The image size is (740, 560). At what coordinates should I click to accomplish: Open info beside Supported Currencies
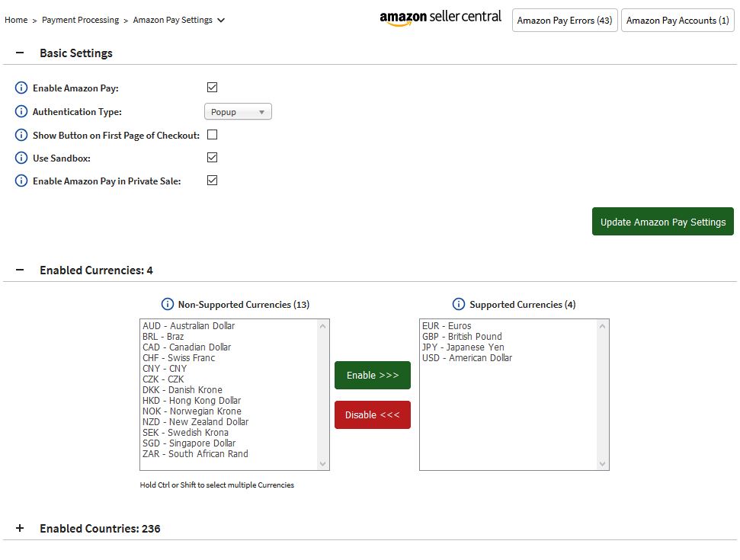(458, 303)
